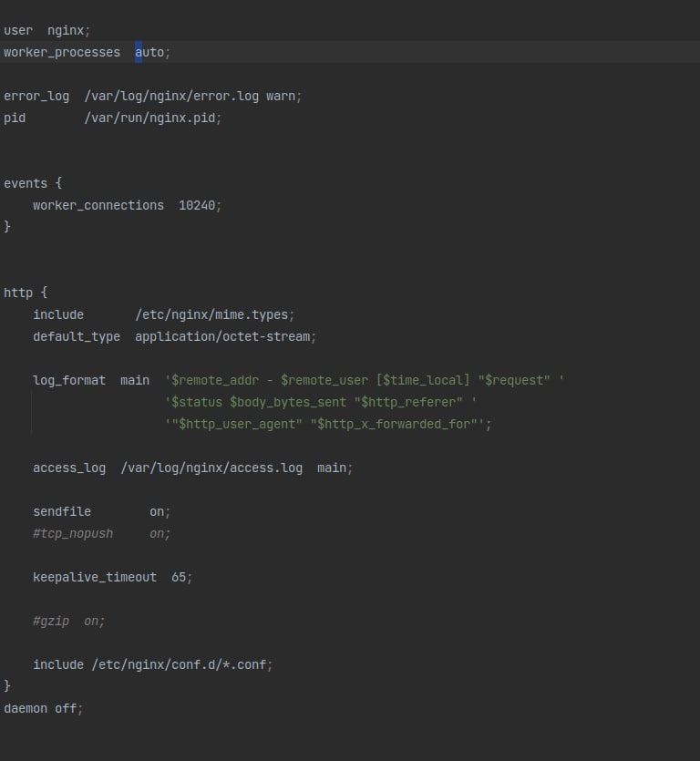700x761 pixels.
Task: Click the closing brace of the http block
Action: click(x=7, y=685)
